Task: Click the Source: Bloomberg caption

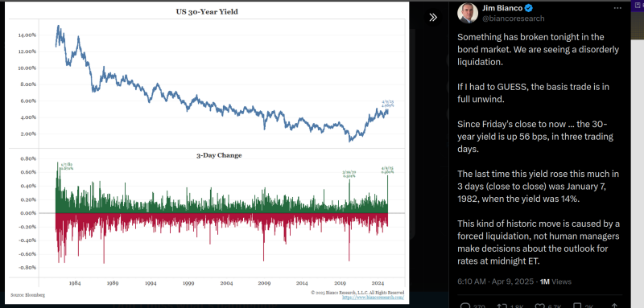Action: [x=27, y=295]
